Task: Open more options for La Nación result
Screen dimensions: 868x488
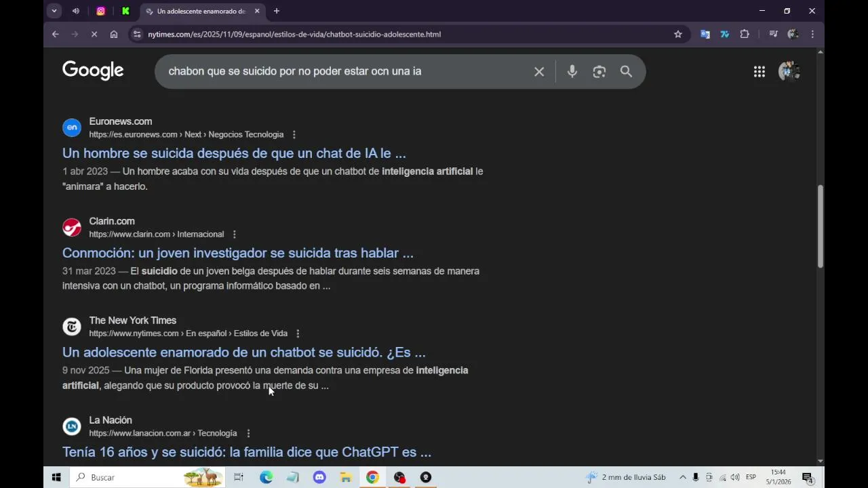Action: click(x=248, y=433)
